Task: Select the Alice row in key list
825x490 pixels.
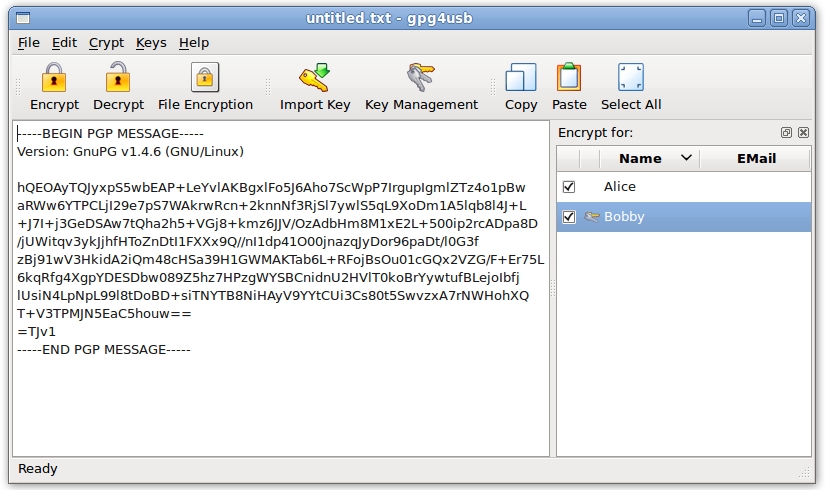Action: click(x=683, y=187)
